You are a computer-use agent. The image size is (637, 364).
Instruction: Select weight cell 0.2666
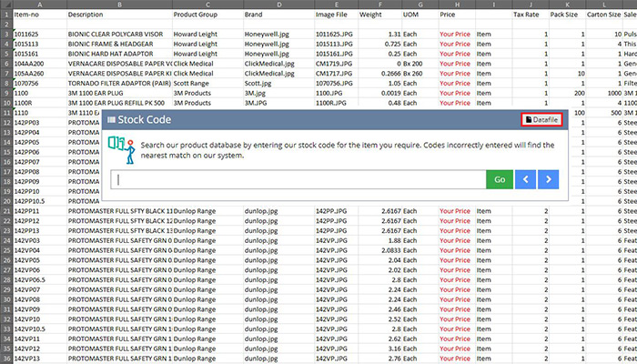pyautogui.click(x=379, y=74)
